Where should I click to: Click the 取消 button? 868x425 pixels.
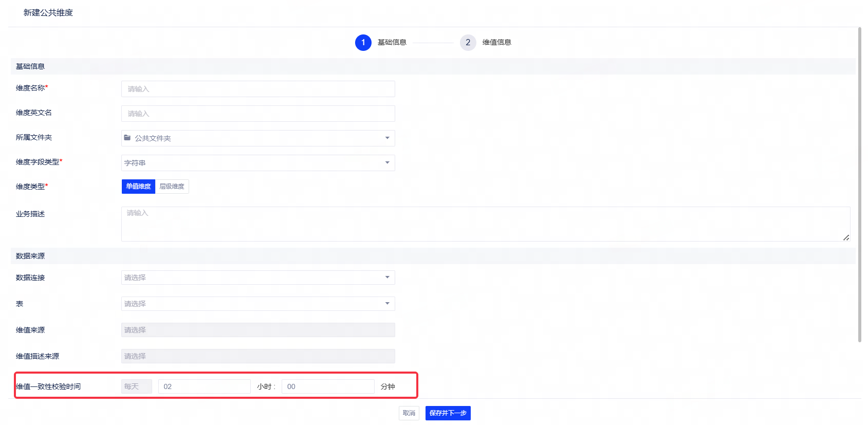tap(409, 413)
